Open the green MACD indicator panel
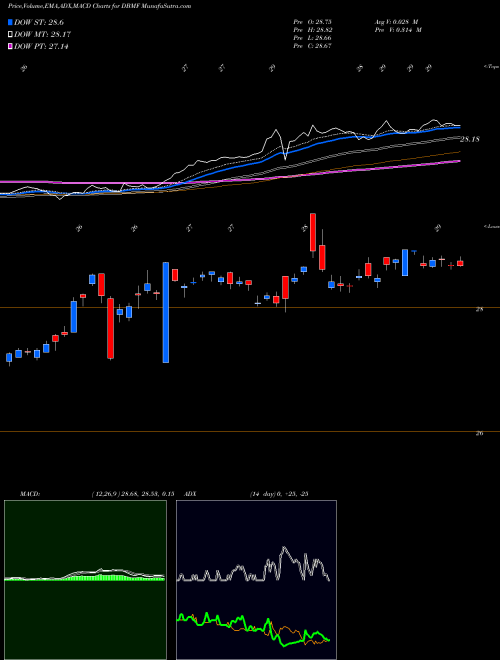Viewport: 500px width, 660px height. (x=85, y=580)
